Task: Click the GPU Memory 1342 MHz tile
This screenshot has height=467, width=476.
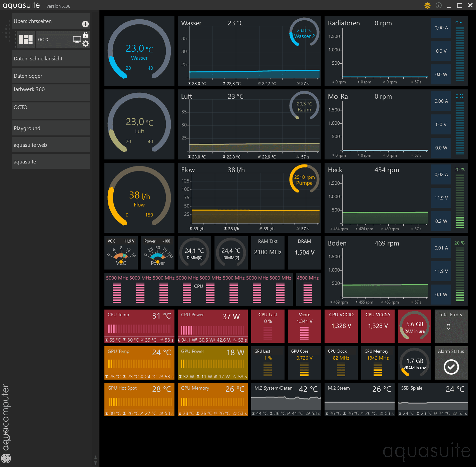Action: (x=378, y=363)
